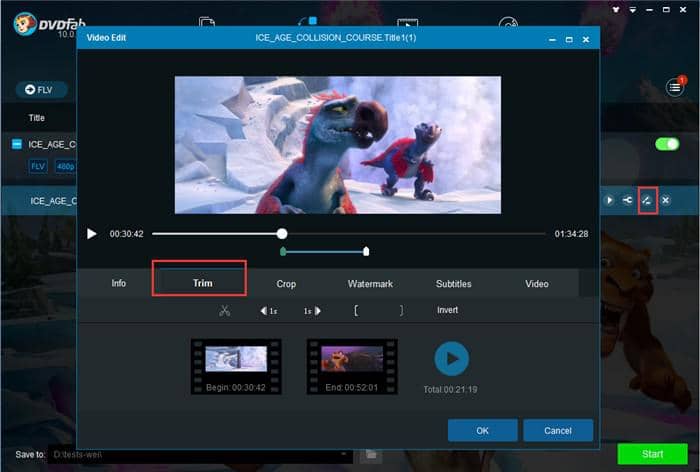
Task: Open the Info tab
Action: tap(118, 283)
